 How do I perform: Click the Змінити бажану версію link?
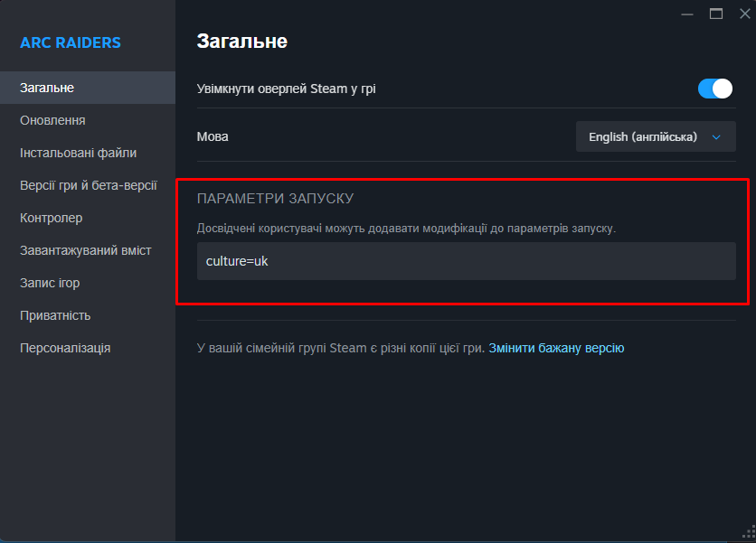pos(556,348)
